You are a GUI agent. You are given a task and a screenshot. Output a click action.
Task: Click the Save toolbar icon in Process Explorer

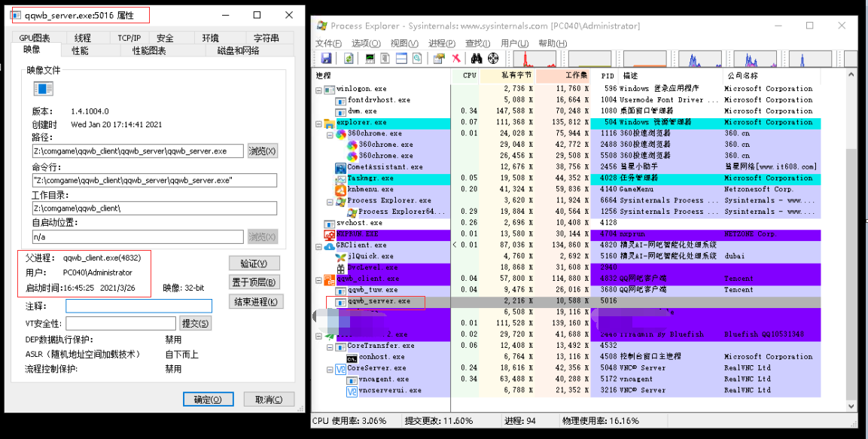pos(326,58)
